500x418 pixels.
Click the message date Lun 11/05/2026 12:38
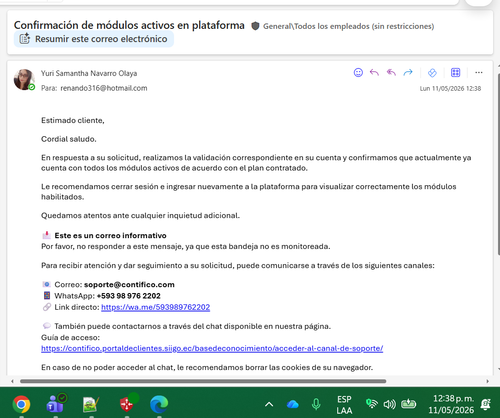[450, 88]
